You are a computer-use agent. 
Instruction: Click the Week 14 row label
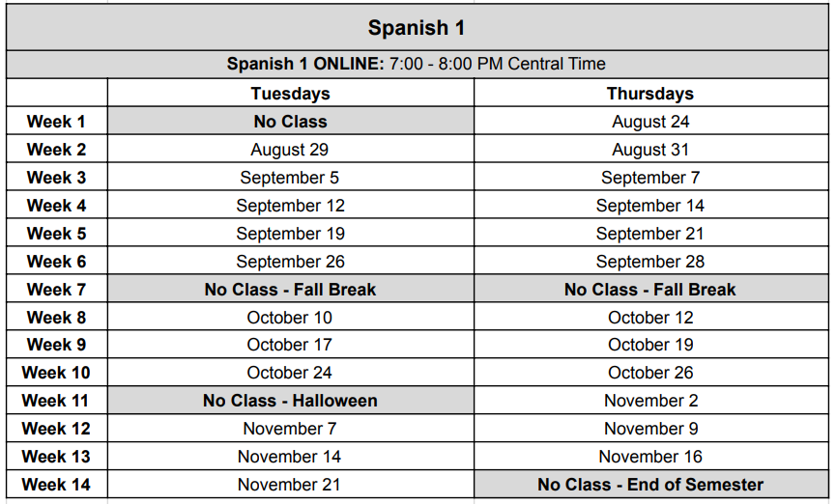56,484
